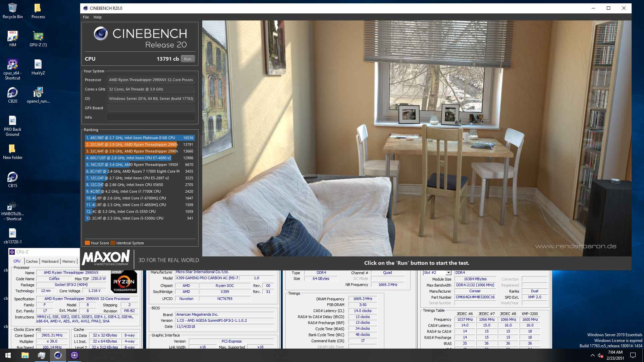Open the Recycle Bin desktop icon
This screenshot has height=362, width=644.
[x=12, y=10]
